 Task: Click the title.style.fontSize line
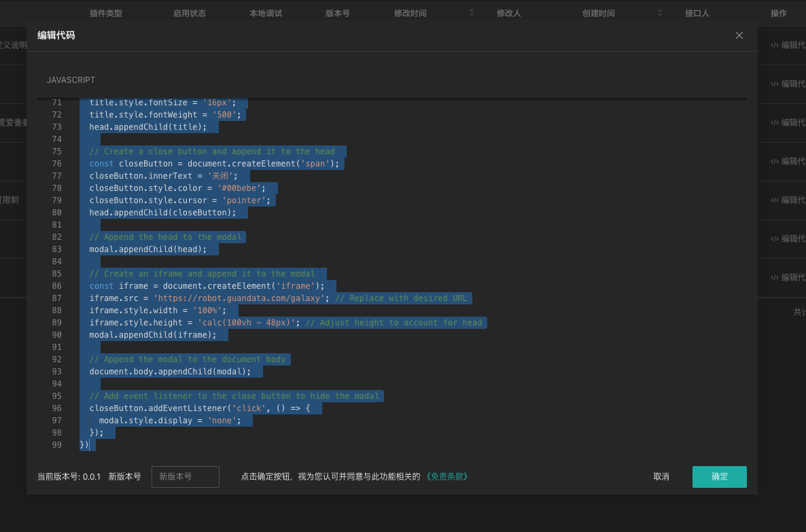click(x=162, y=103)
